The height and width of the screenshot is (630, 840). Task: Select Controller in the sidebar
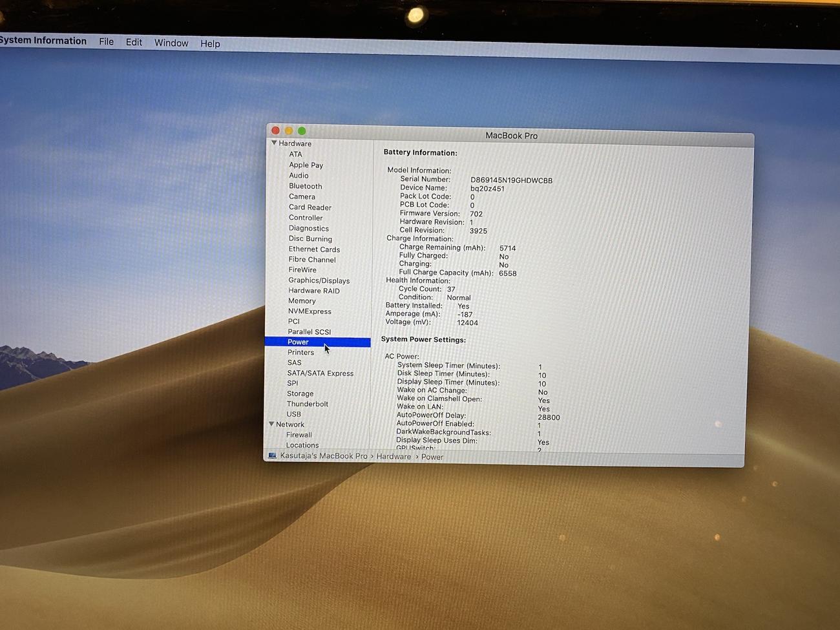point(306,218)
